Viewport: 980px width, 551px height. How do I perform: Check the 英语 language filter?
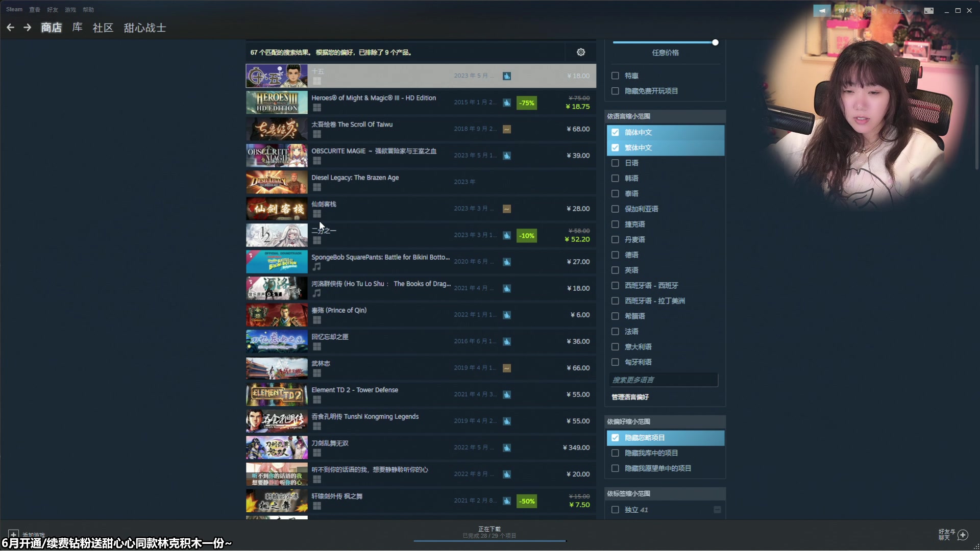point(615,270)
